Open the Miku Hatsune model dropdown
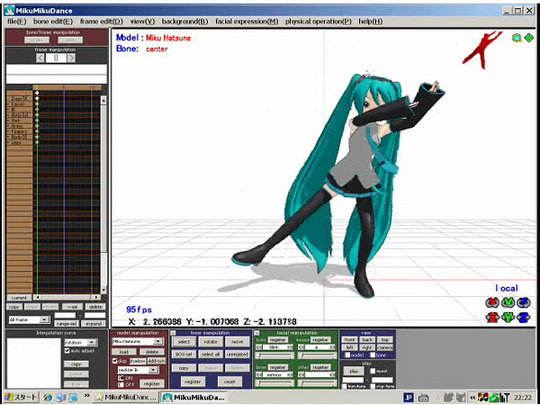This screenshot has height=405, width=540. [158, 342]
